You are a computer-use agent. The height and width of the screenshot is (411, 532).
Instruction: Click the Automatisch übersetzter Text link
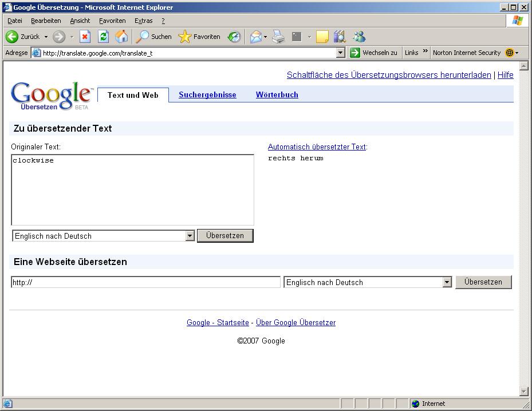pyautogui.click(x=317, y=147)
